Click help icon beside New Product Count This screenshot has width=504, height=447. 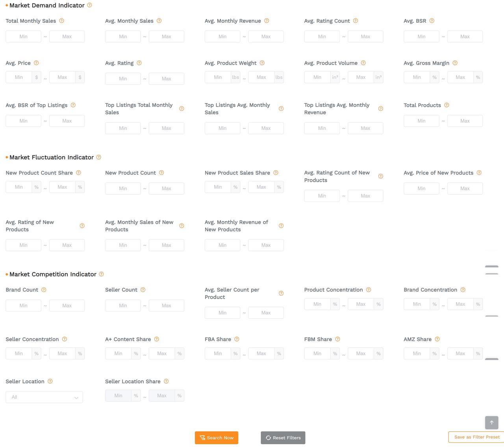click(161, 173)
